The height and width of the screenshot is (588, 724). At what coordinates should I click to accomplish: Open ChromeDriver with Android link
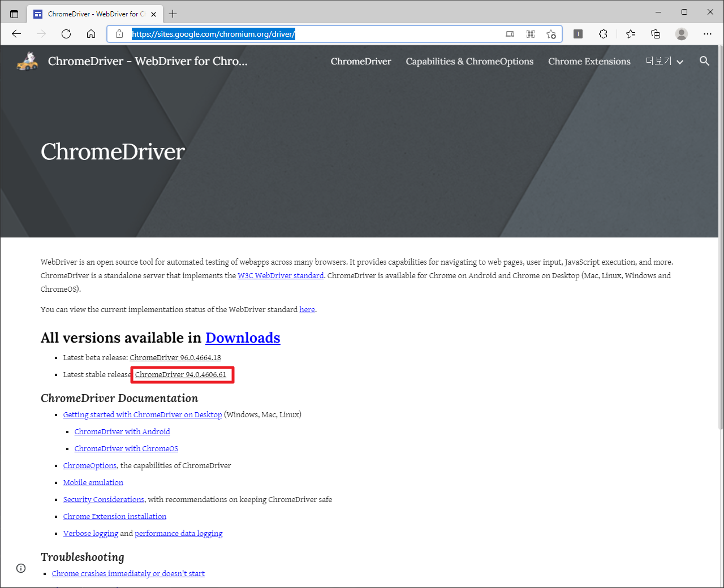(x=122, y=432)
